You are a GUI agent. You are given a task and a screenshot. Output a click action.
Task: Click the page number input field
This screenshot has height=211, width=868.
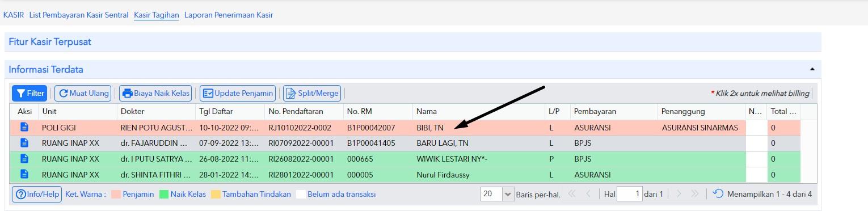[629, 194]
